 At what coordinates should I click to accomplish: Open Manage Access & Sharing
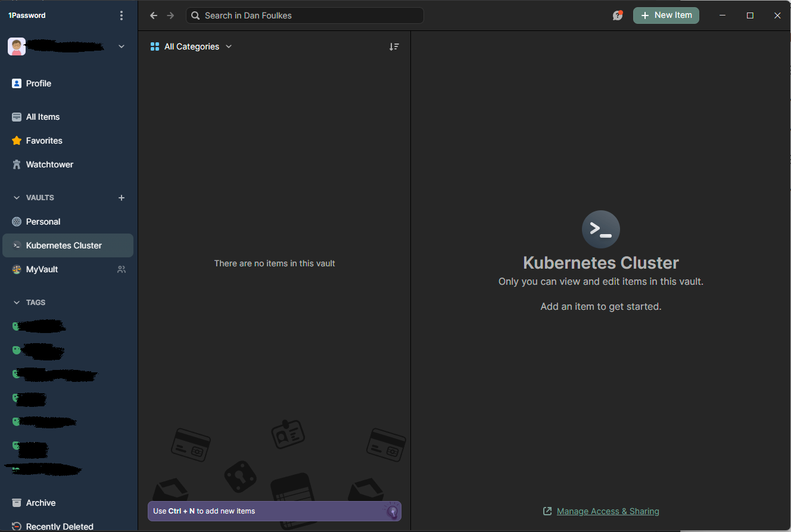(x=608, y=511)
